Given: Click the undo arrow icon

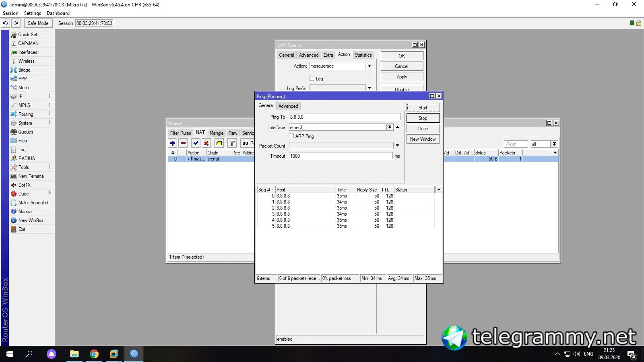Looking at the screenshot, I should point(5,23).
